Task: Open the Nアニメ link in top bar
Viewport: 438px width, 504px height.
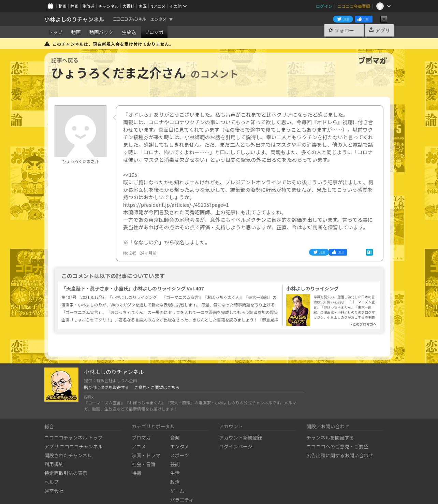Action: [158, 6]
